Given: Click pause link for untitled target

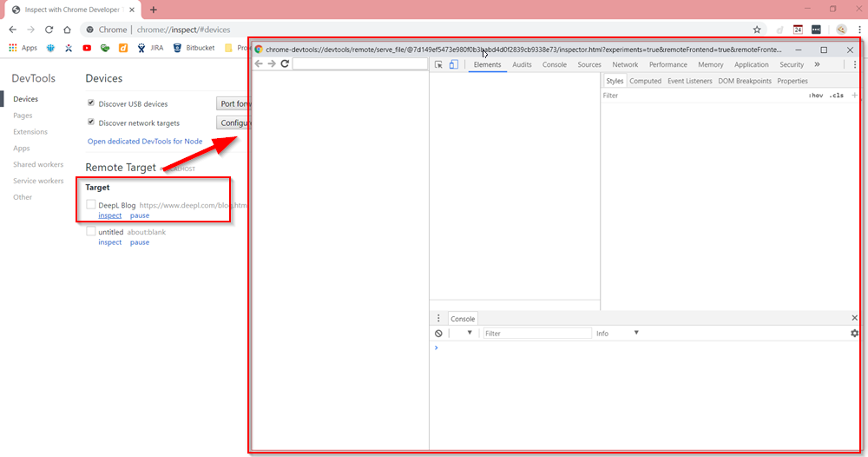Looking at the screenshot, I should [x=140, y=242].
